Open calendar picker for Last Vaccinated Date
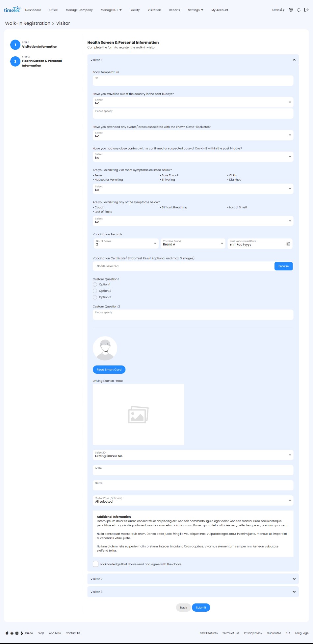 coord(288,244)
